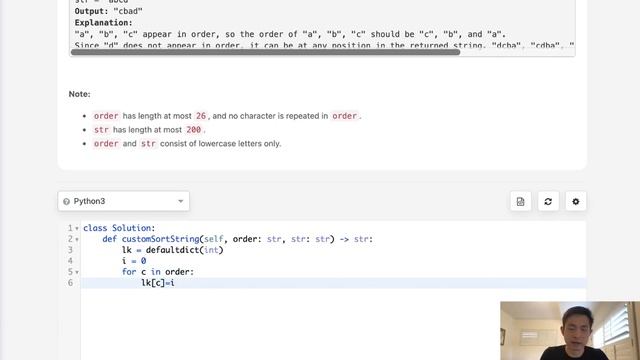This screenshot has height=360, width=640.
Task: Click the notes document icon button
Action: (x=520, y=201)
